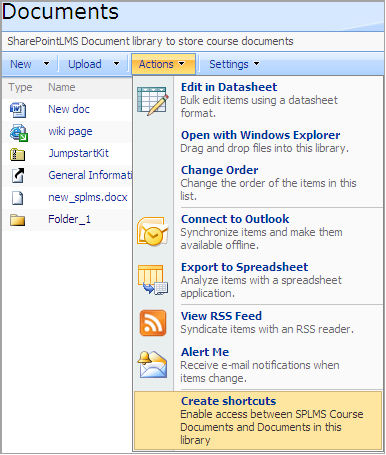
Task: Click the shortcut arrow icon beside General Information
Action: point(18,176)
